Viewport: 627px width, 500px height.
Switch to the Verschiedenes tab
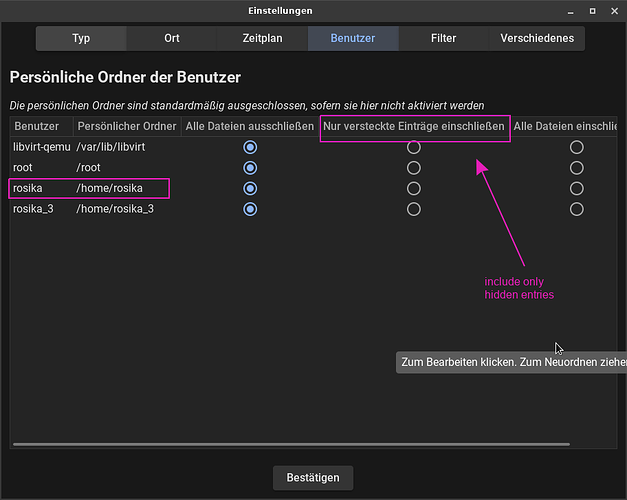(x=538, y=39)
